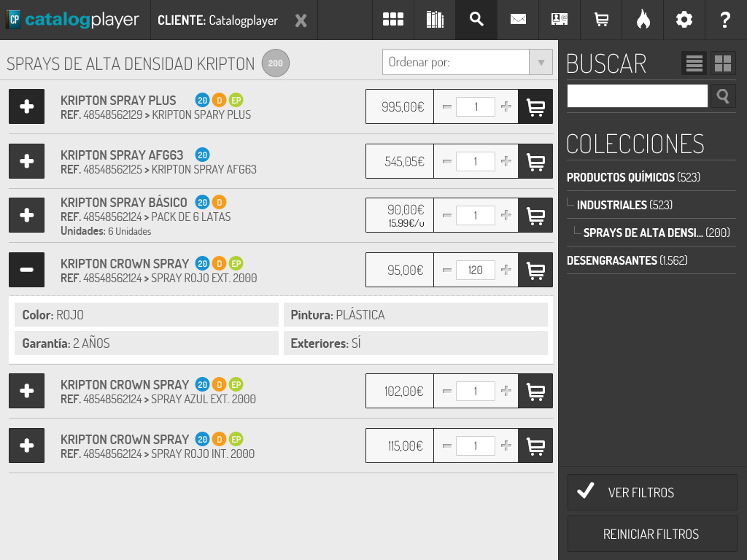Screen dimensions: 747x560
Task: Remove the Catalogplayer client with the X
Action: tap(301, 20)
